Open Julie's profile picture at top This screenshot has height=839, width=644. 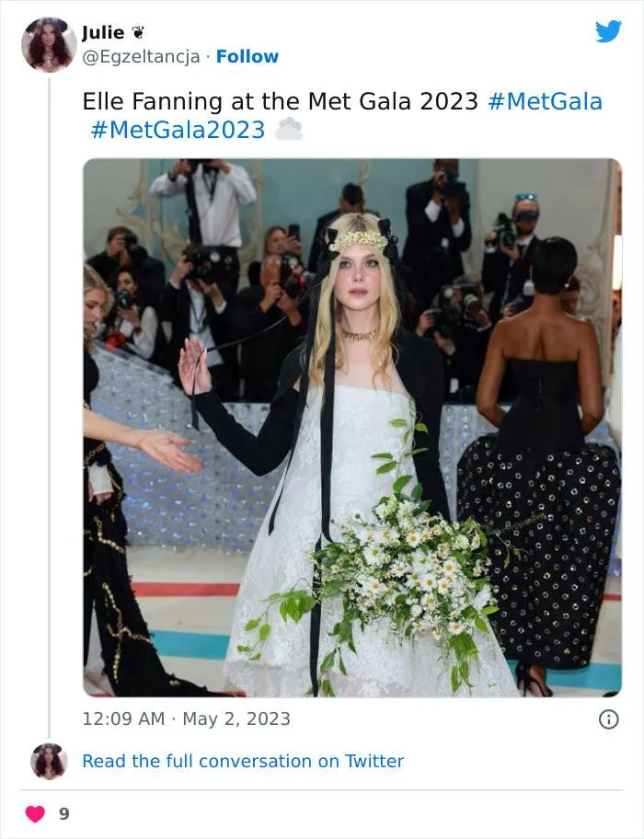(49, 44)
